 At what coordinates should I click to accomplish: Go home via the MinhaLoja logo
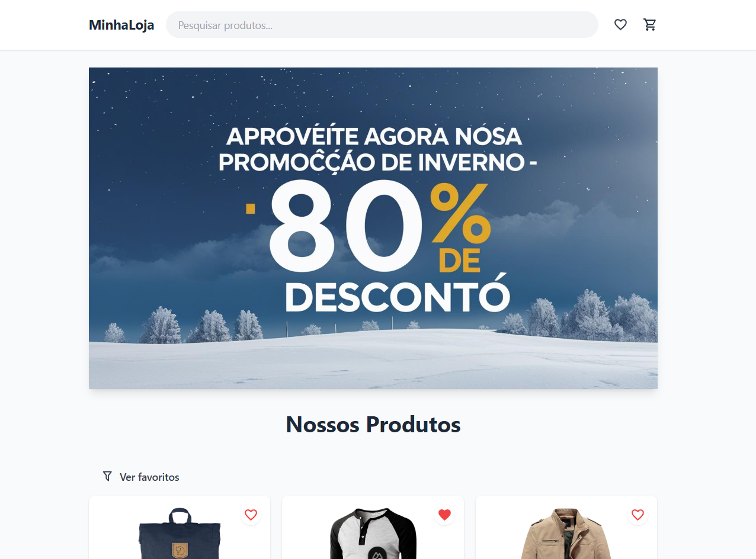121,25
